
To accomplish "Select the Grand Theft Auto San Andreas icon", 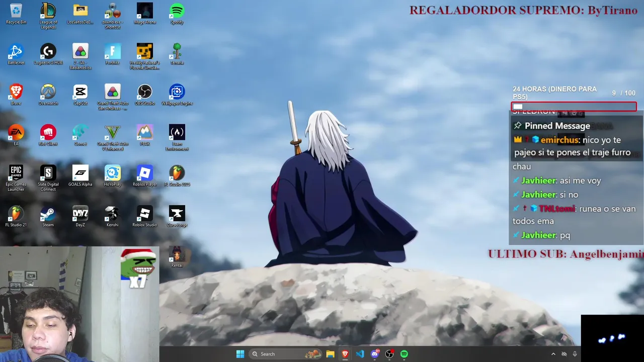I will [x=113, y=97].
